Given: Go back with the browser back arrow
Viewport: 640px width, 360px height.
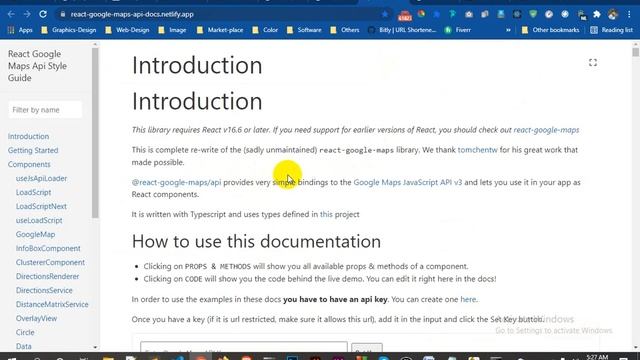Looking at the screenshot, I should tap(11, 14).
